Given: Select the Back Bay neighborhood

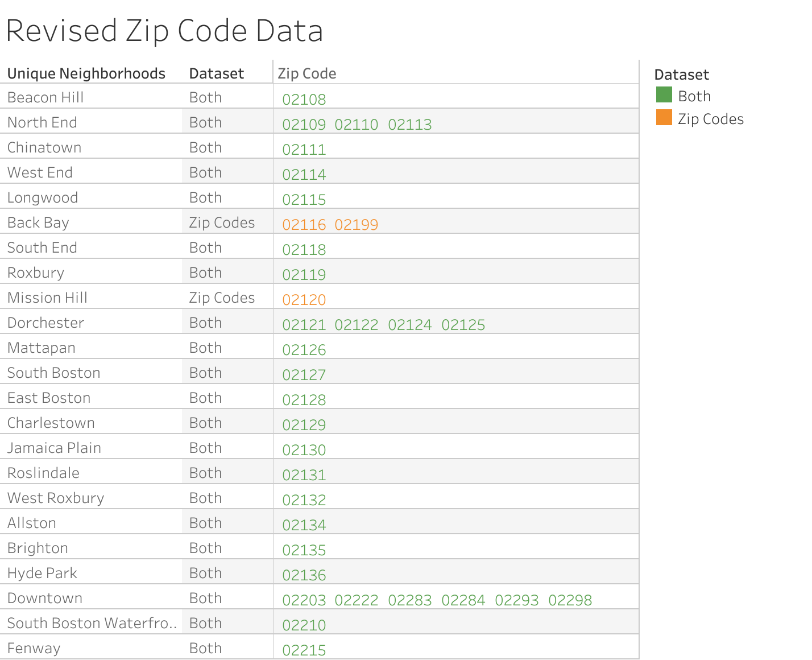Looking at the screenshot, I should [x=38, y=222].
